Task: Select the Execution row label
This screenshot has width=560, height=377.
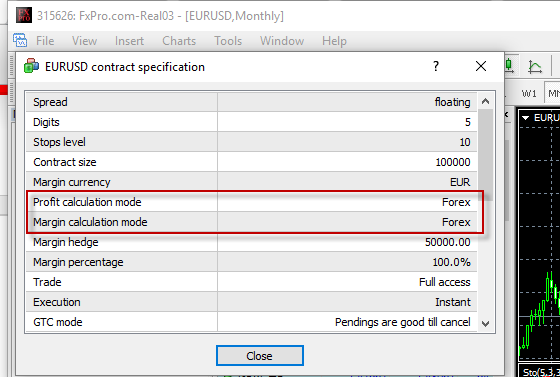Action: click(57, 302)
